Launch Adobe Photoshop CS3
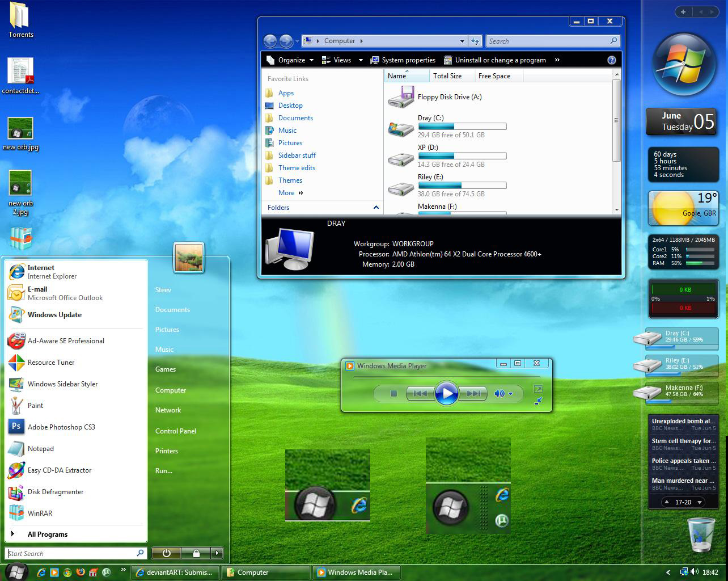The width and height of the screenshot is (728, 581). [x=77, y=427]
